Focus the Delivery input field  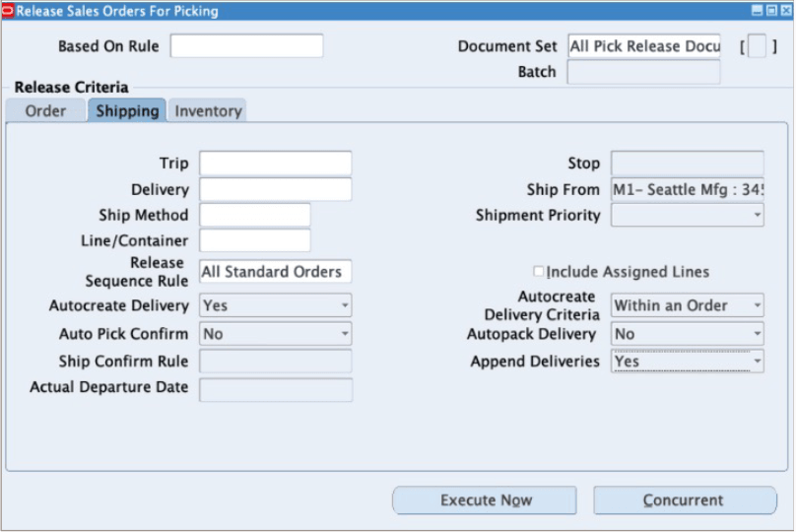275,189
